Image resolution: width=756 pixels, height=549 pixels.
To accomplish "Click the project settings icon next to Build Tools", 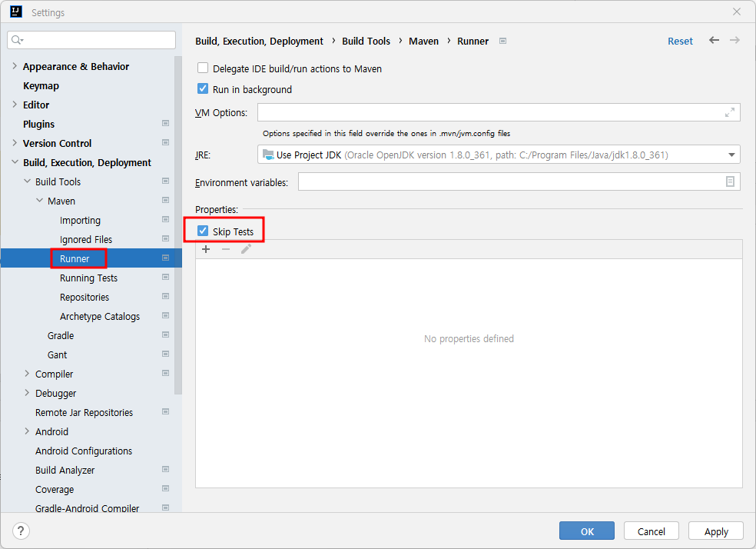I will (165, 181).
